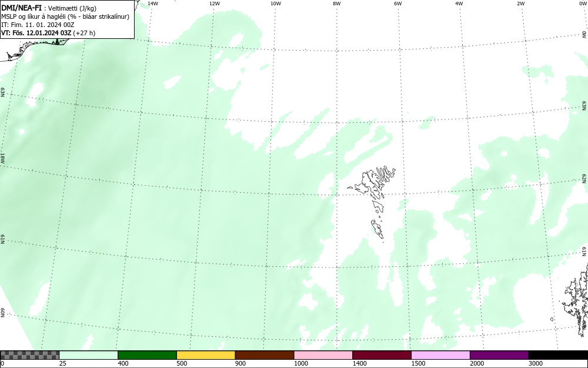588x368 pixels.
Task: Click the pink 1000–1400 legend swatch
Action: (323, 355)
